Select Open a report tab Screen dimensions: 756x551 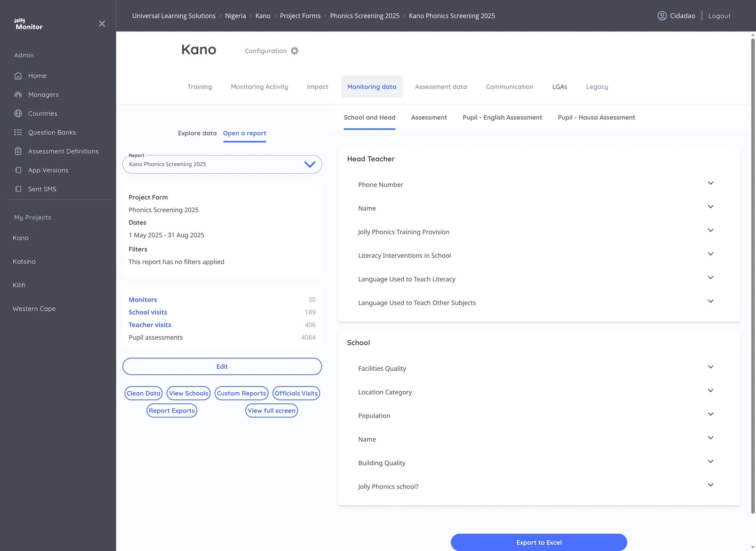[245, 133]
